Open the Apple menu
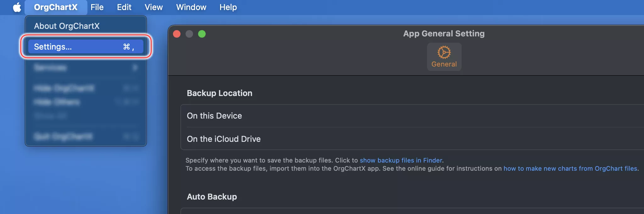The width and height of the screenshot is (644, 214). (x=17, y=7)
